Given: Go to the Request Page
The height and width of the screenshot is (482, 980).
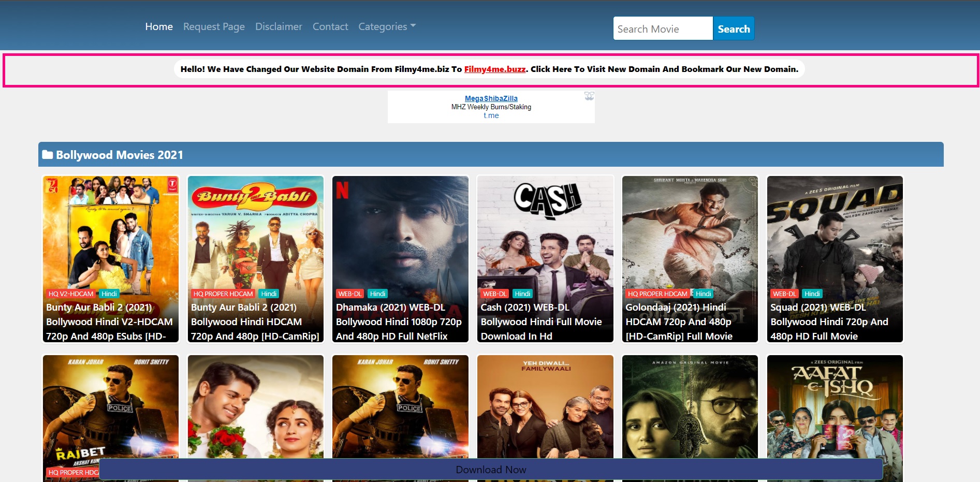Looking at the screenshot, I should coord(214,26).
